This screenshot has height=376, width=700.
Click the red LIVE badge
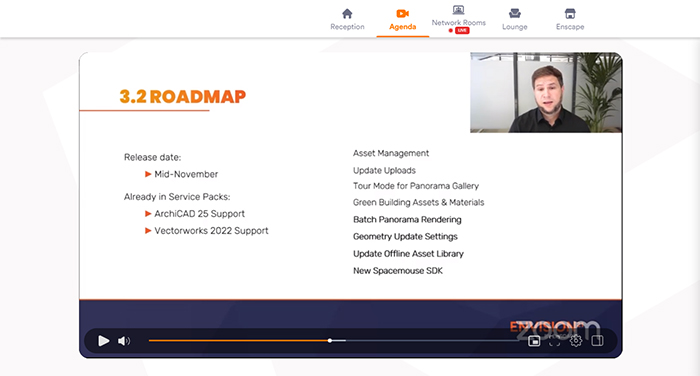(462, 30)
